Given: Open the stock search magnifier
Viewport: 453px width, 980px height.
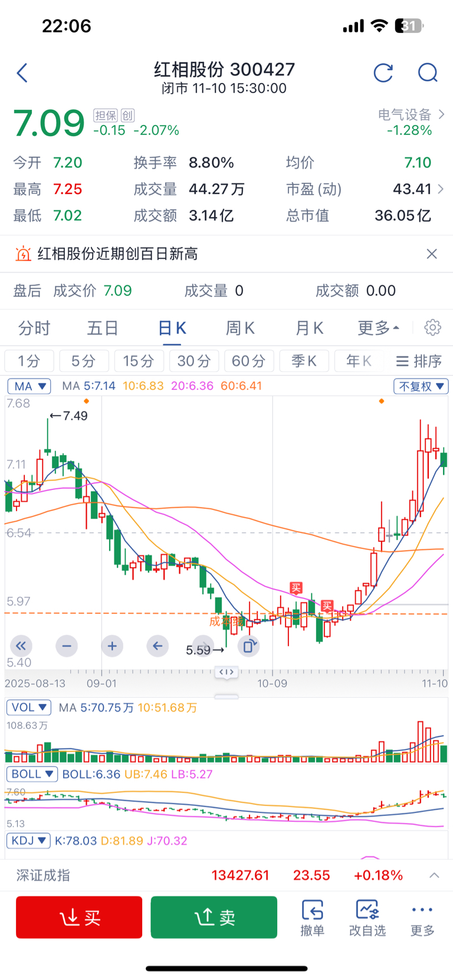Looking at the screenshot, I should tap(428, 73).
